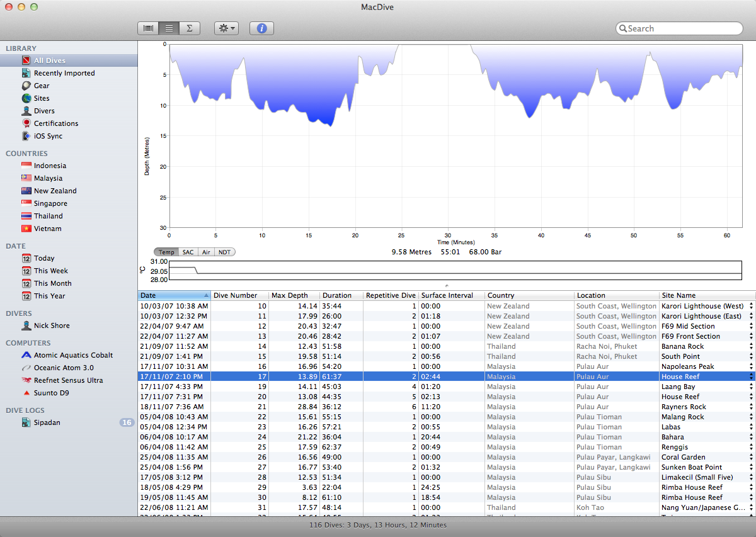756x537 pixels.
Task: Click the info button in toolbar
Action: point(261,28)
